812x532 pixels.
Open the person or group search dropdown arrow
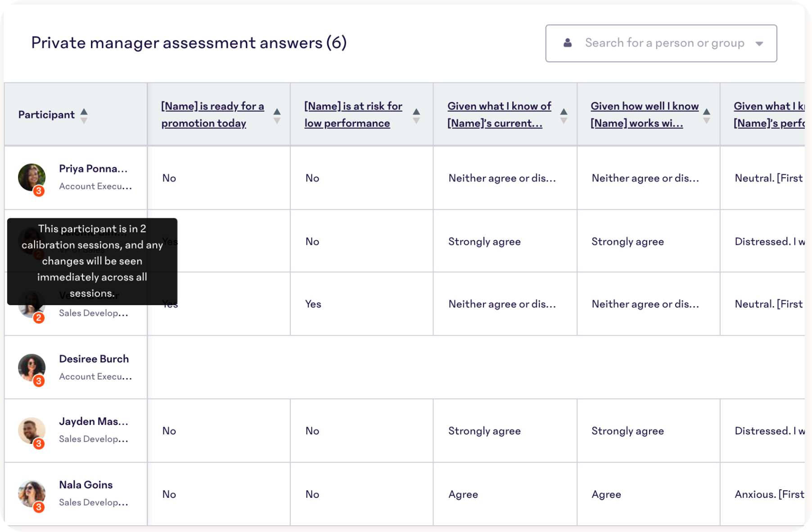[759, 44]
